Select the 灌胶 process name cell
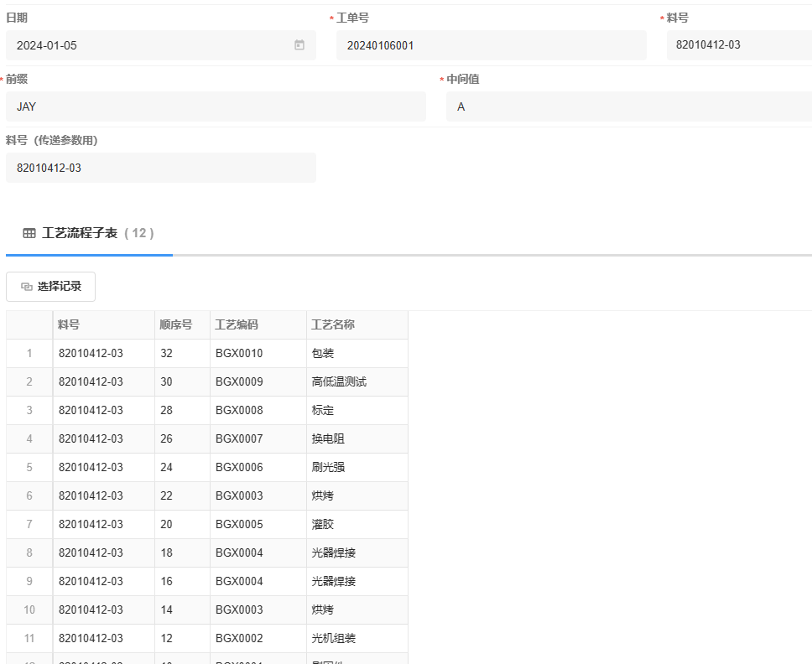This screenshot has width=812, height=664. [357, 525]
